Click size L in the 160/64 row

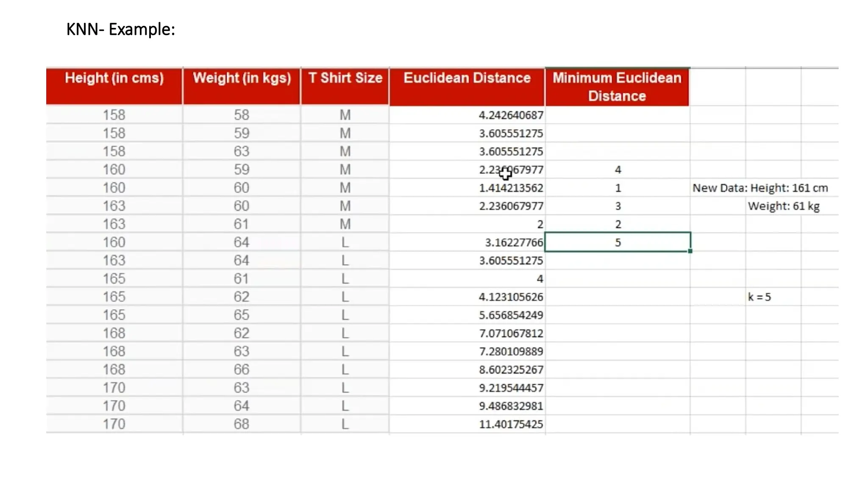coord(345,242)
